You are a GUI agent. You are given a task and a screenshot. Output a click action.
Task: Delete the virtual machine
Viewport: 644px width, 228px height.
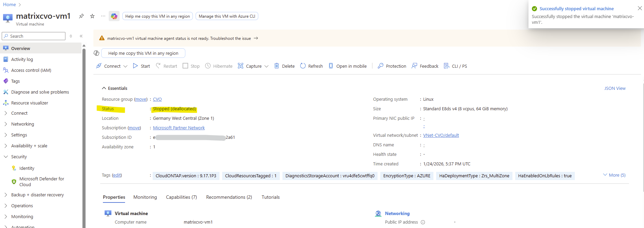[x=285, y=66]
